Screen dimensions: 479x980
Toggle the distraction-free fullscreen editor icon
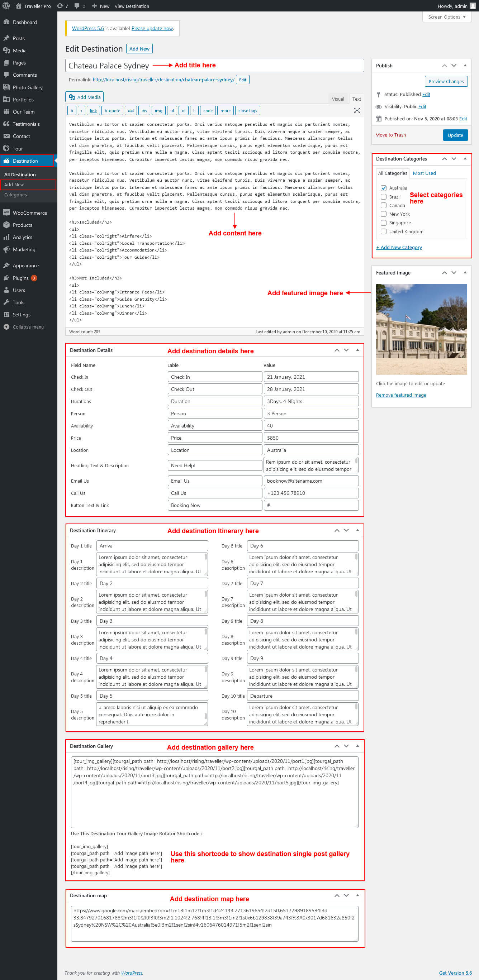point(356,110)
